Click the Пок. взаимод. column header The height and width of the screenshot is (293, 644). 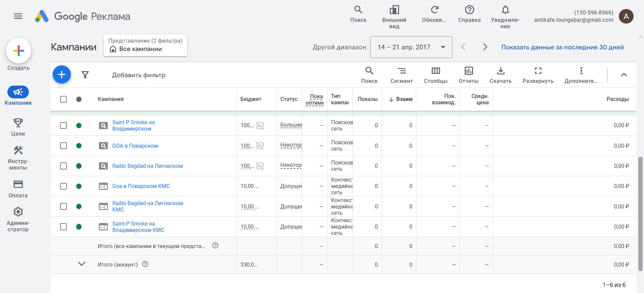[444, 99]
